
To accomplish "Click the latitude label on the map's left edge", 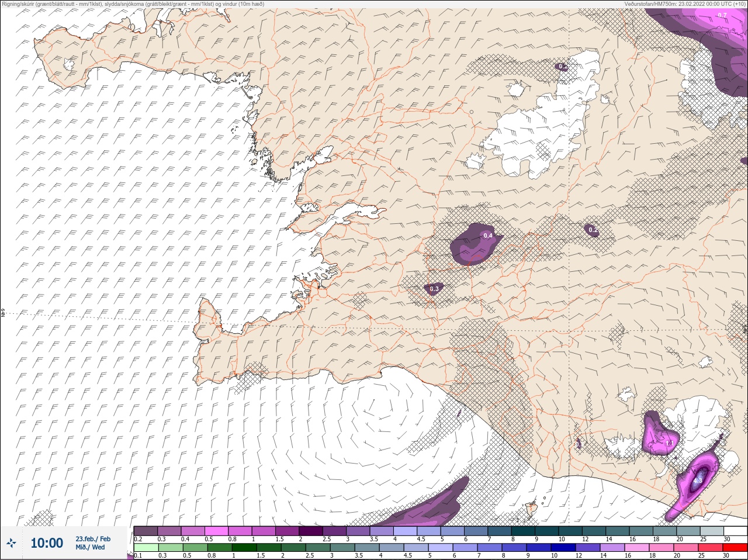I will 3,314.
